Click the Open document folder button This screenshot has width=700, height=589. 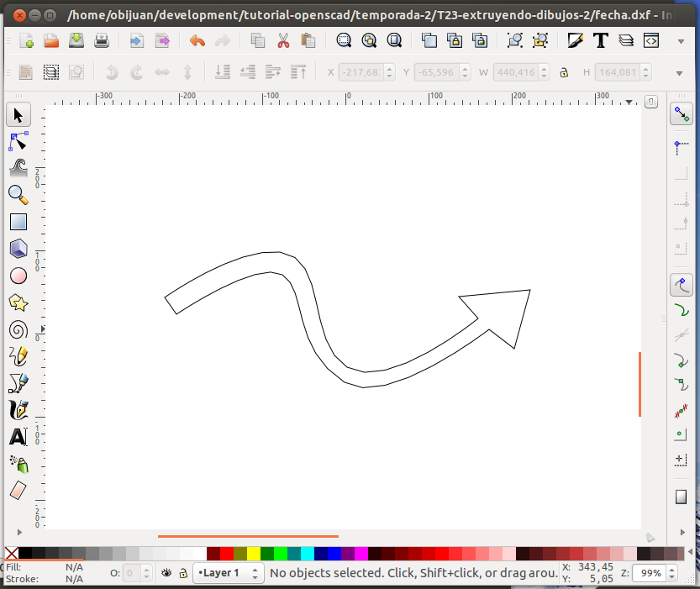51,40
